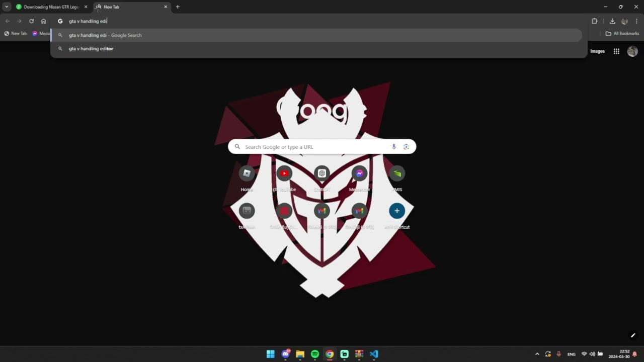Open a new tab with plus button
644x362 pixels.
coord(178,7)
